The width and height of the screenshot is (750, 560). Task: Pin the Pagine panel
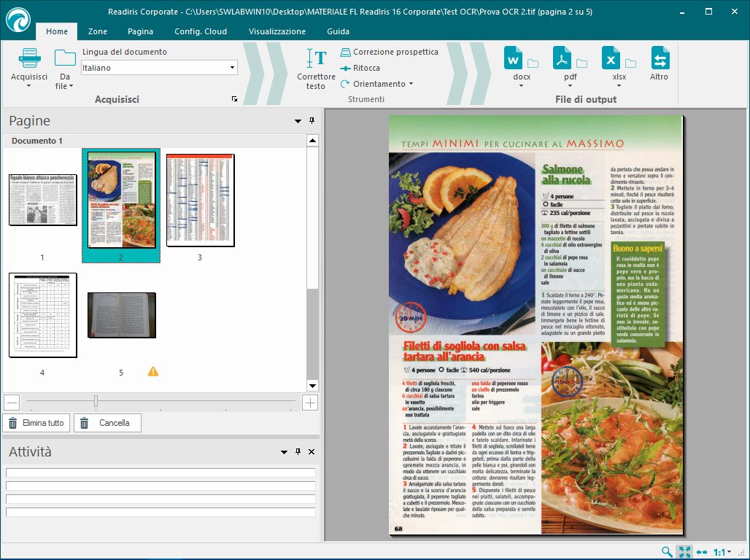tap(312, 121)
